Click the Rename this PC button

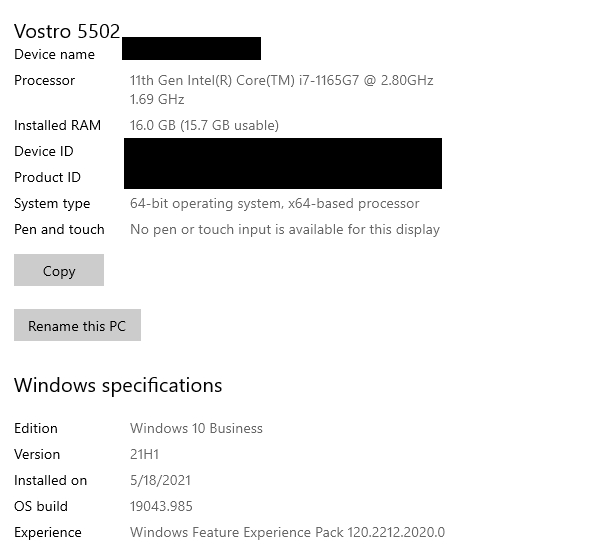point(77,325)
